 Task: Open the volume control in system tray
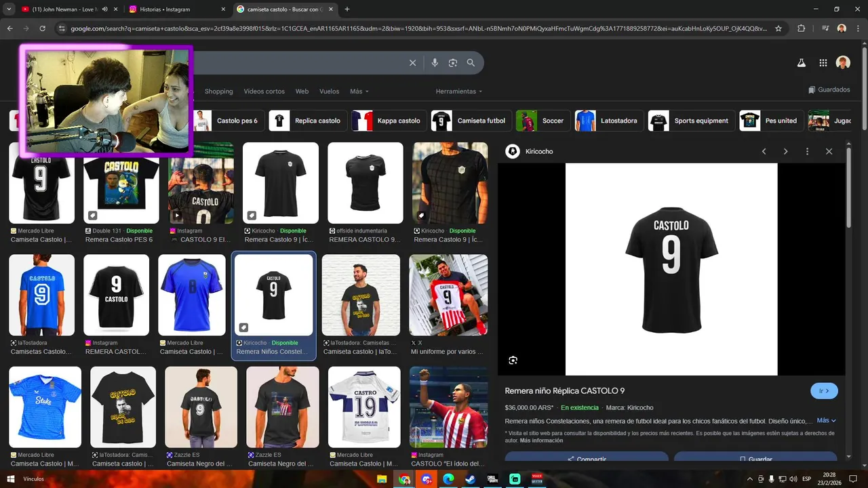tap(793, 479)
